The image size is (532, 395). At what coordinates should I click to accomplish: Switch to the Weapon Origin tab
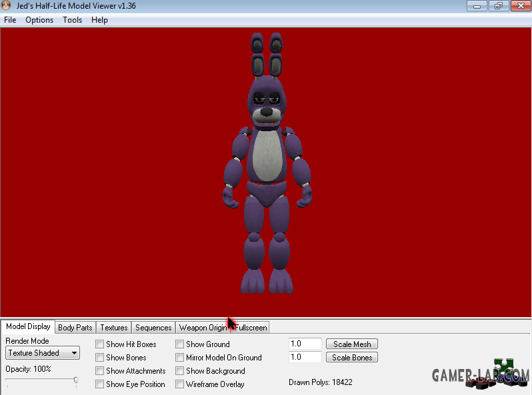[x=203, y=328]
